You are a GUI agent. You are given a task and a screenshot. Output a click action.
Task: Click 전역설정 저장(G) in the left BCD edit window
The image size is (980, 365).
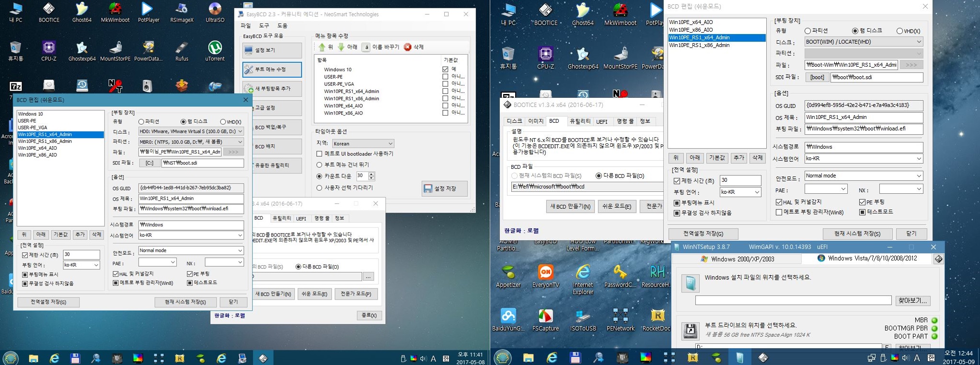pyautogui.click(x=48, y=302)
